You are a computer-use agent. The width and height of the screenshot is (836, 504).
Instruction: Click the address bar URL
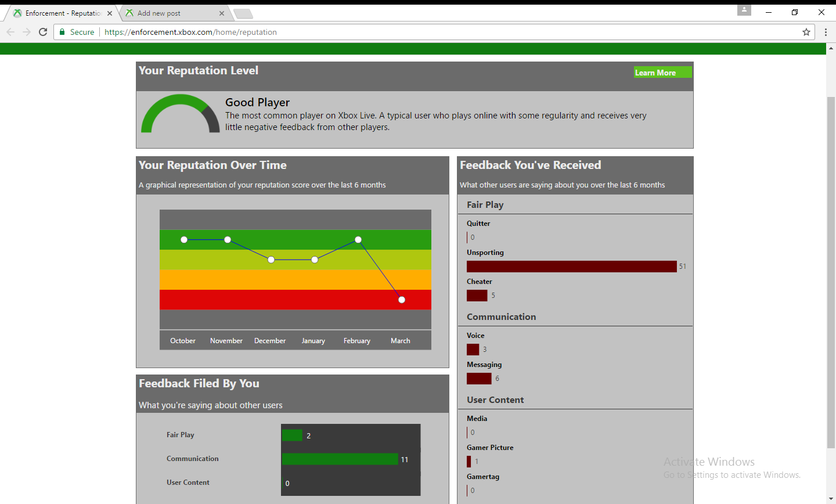point(190,32)
